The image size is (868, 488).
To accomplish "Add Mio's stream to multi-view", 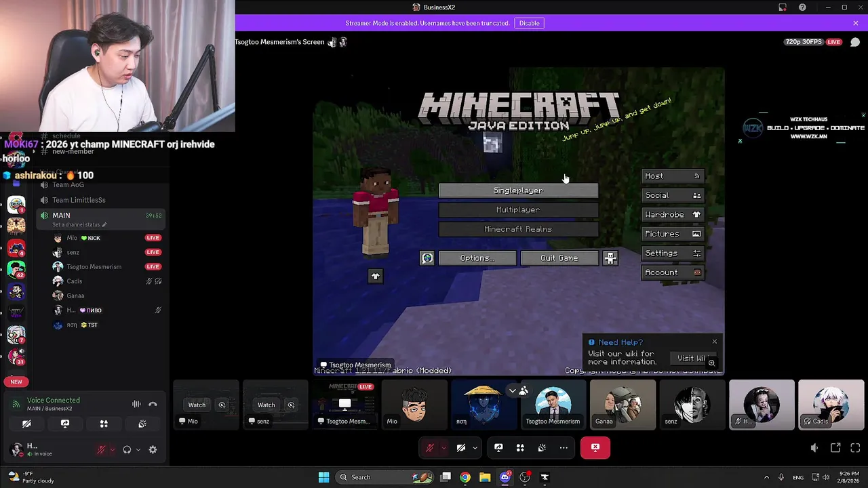I will pyautogui.click(x=222, y=405).
